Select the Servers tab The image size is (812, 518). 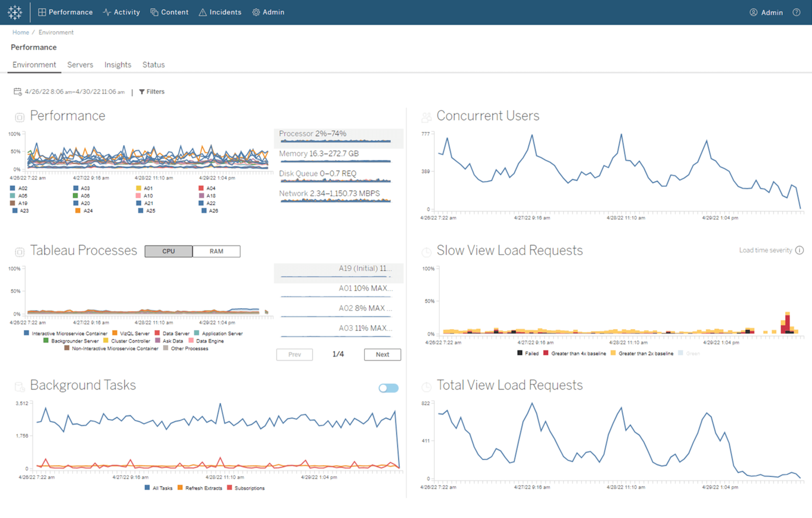80,64
